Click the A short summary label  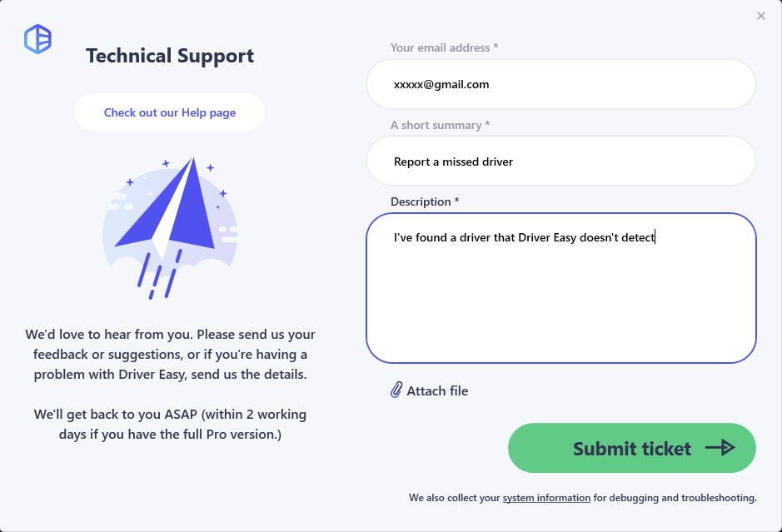(440, 125)
